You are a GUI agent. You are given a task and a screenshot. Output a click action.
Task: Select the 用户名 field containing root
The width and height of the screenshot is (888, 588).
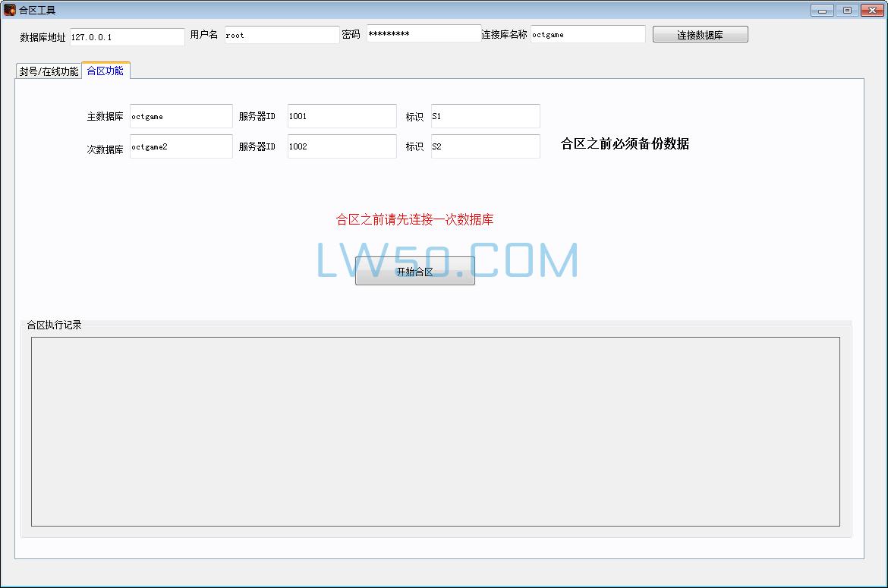(x=282, y=34)
